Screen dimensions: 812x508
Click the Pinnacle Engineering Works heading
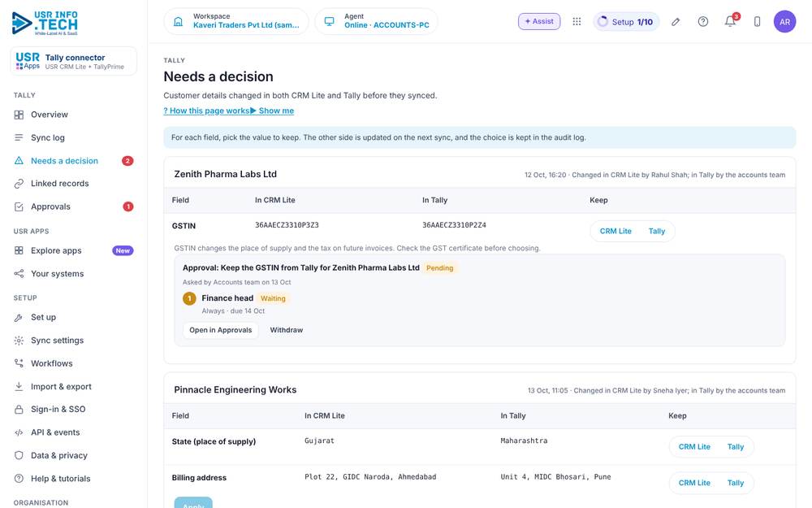pos(235,390)
